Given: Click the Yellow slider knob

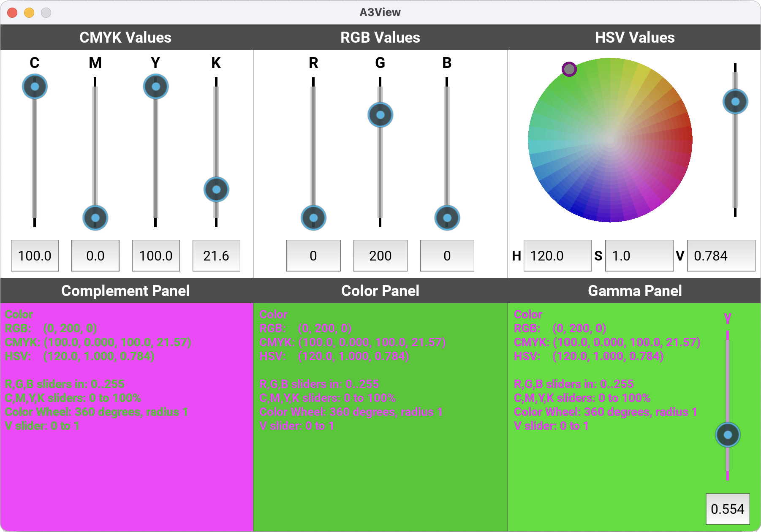Looking at the screenshot, I should click(156, 87).
